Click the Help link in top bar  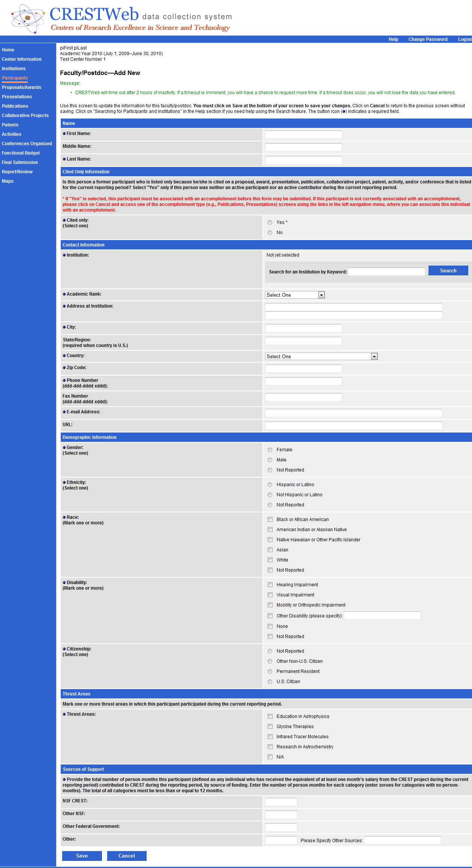point(393,39)
